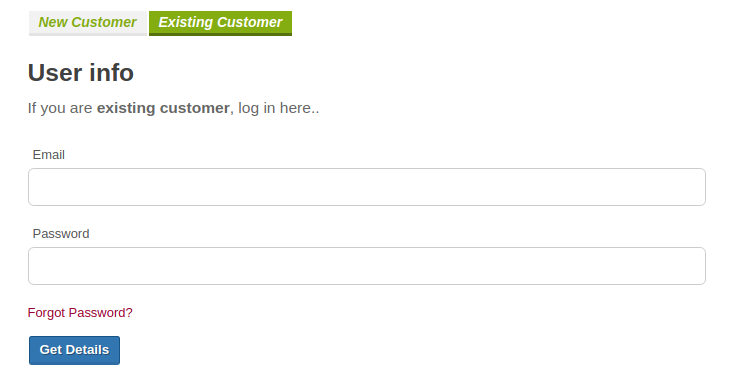
Task: Click the 'log in here..' instruction text
Action: (x=279, y=108)
